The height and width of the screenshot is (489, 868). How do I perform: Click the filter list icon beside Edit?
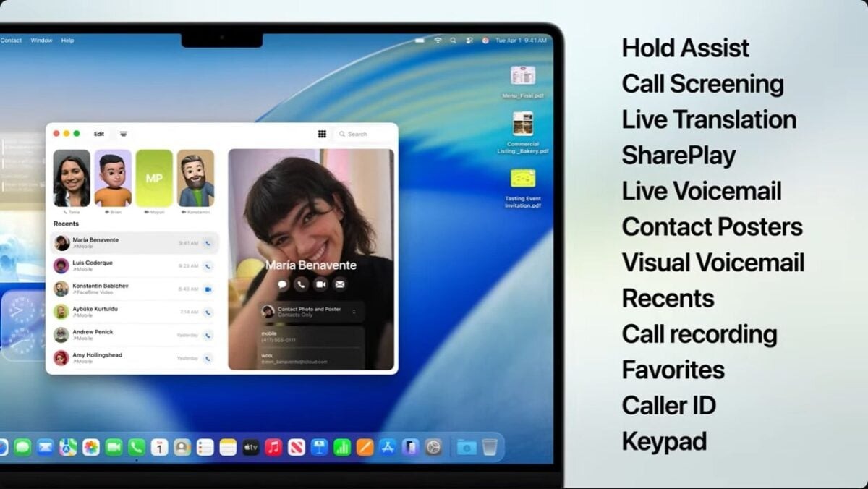coord(123,134)
